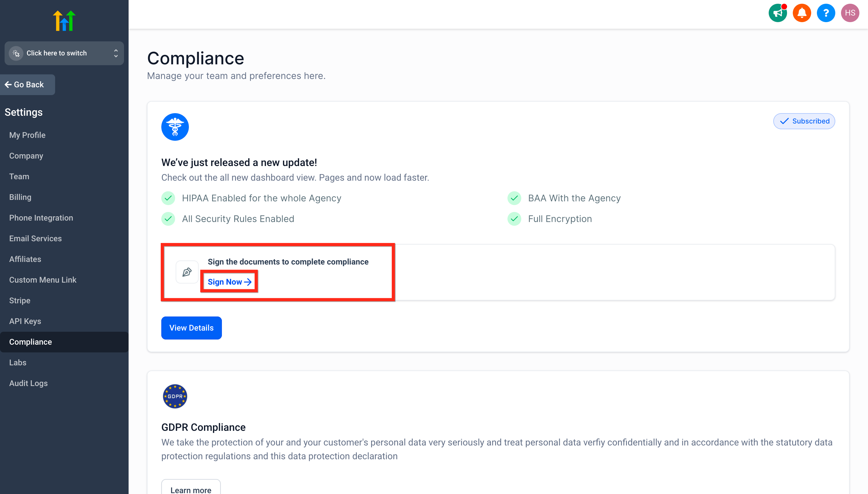Image resolution: width=868 pixels, height=494 pixels.
Task: Click the GDPR badge icon
Action: (x=175, y=396)
